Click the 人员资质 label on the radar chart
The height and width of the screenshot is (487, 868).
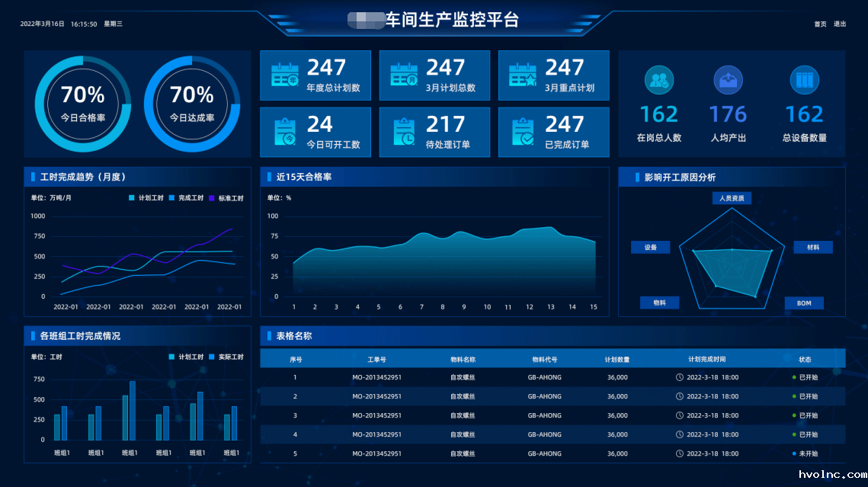coord(731,197)
